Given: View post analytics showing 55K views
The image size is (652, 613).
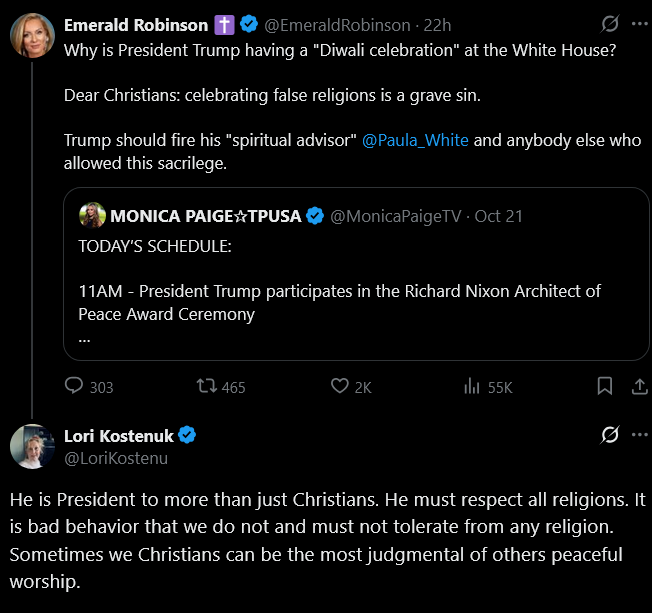Looking at the screenshot, I should pyautogui.click(x=473, y=387).
